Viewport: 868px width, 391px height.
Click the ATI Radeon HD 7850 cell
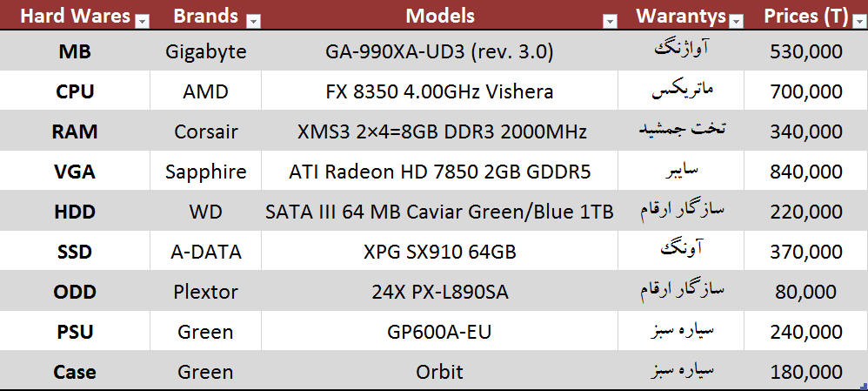(439, 172)
